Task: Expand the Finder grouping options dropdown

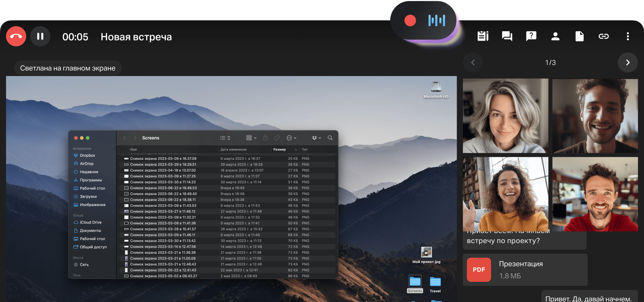Action: [251, 138]
